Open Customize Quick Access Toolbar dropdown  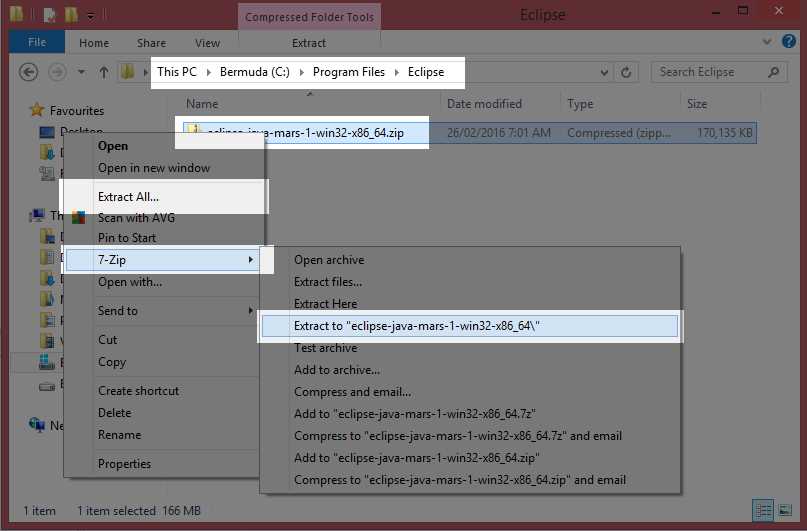(91, 16)
